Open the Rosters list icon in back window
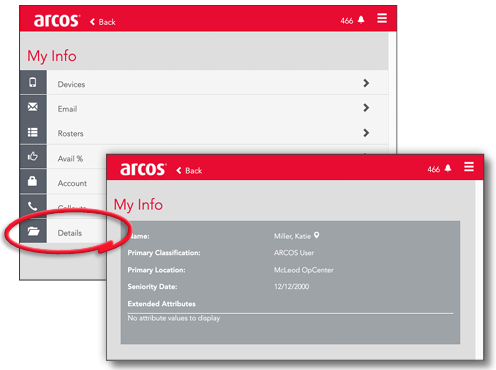 (x=33, y=132)
